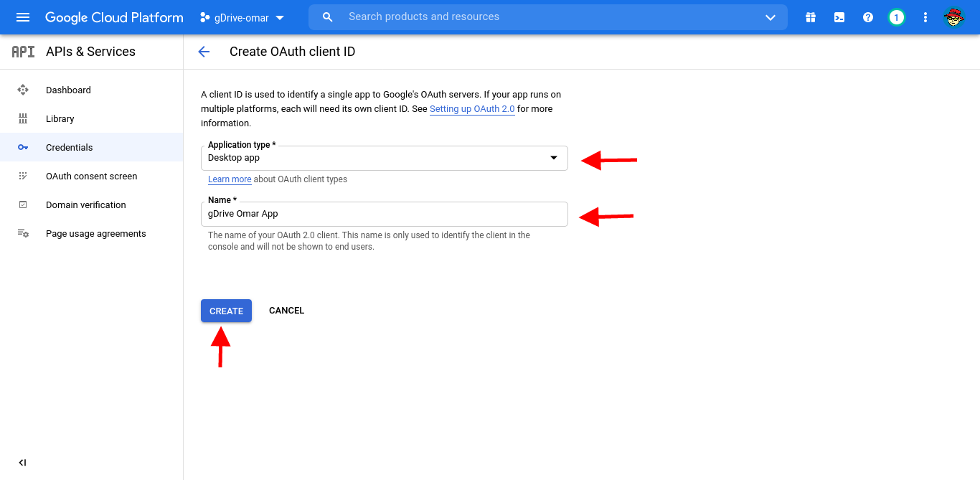
Task: Open the navigation hamburger menu
Action: pyautogui.click(x=23, y=17)
